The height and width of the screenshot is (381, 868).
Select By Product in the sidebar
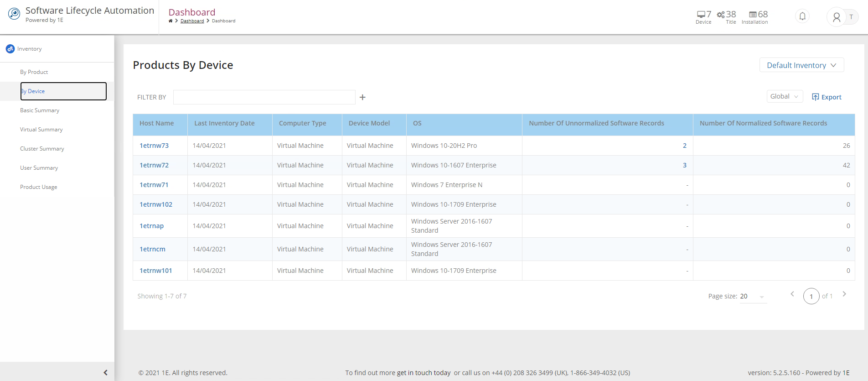coord(34,72)
